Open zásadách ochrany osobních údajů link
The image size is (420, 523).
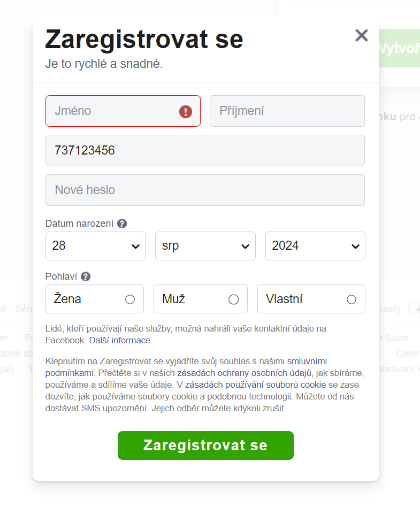244,373
